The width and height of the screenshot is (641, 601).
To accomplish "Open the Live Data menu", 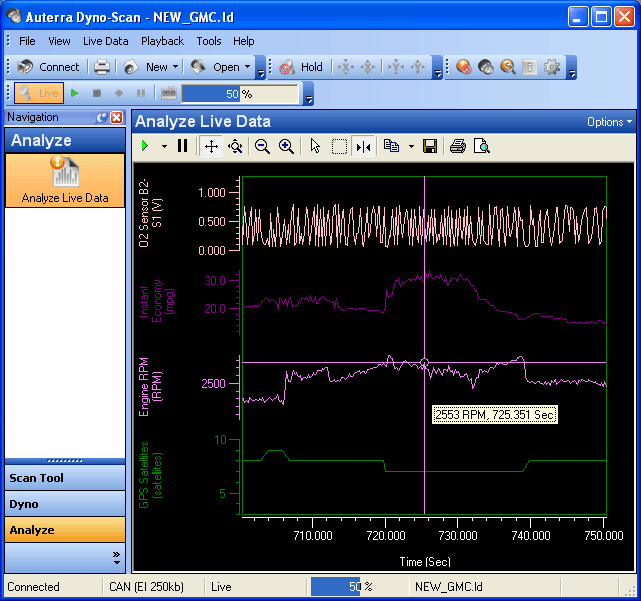I will coord(105,41).
